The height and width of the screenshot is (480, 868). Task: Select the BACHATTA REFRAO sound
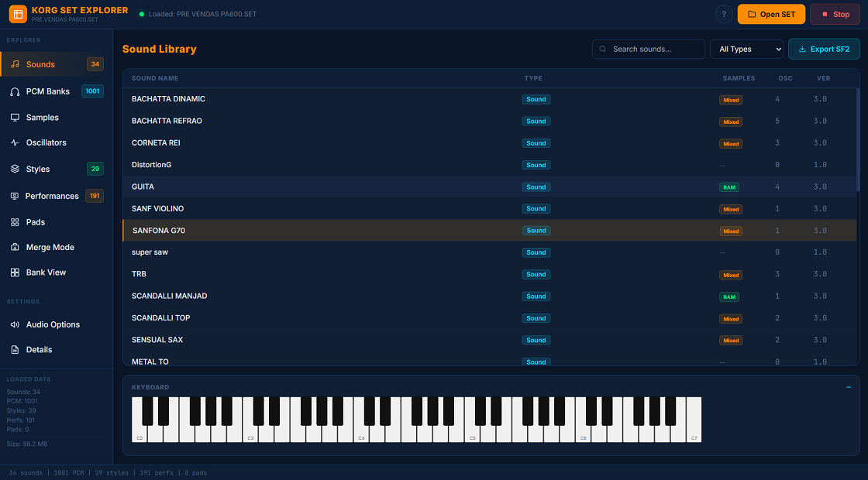[x=490, y=121]
